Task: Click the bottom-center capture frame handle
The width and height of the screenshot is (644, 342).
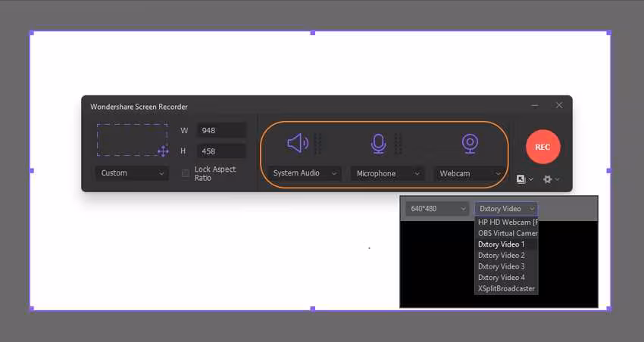Action: pos(313,309)
